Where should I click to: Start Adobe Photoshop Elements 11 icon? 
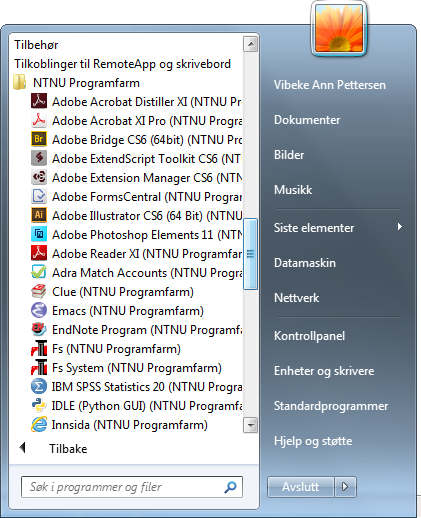[x=39, y=234]
